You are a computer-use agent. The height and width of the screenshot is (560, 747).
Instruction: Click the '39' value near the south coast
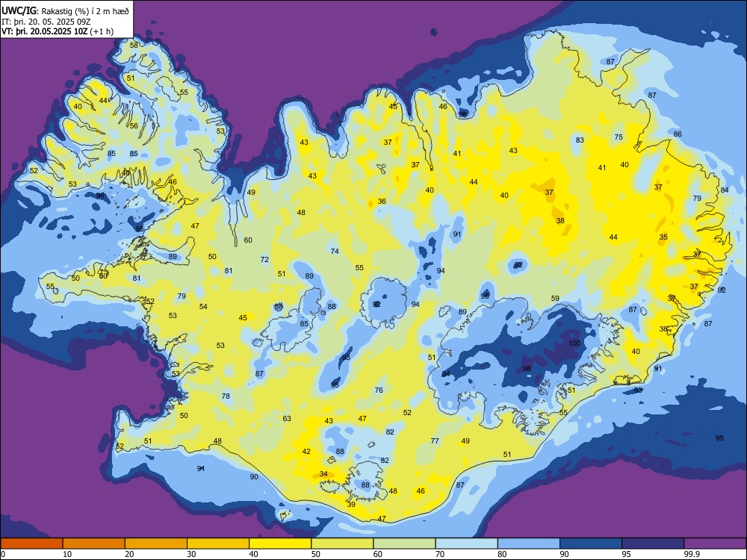coord(351,504)
